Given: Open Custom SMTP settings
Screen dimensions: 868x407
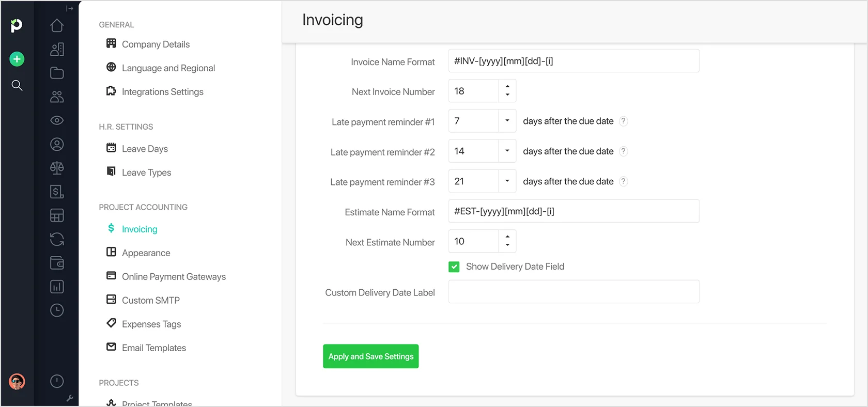Looking at the screenshot, I should pyautogui.click(x=143, y=301).
